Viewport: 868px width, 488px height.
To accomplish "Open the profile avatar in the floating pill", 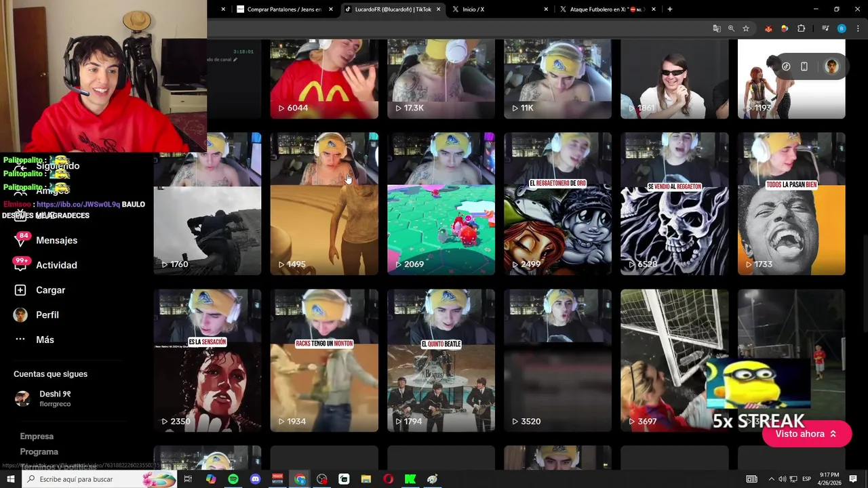I will coord(831,66).
